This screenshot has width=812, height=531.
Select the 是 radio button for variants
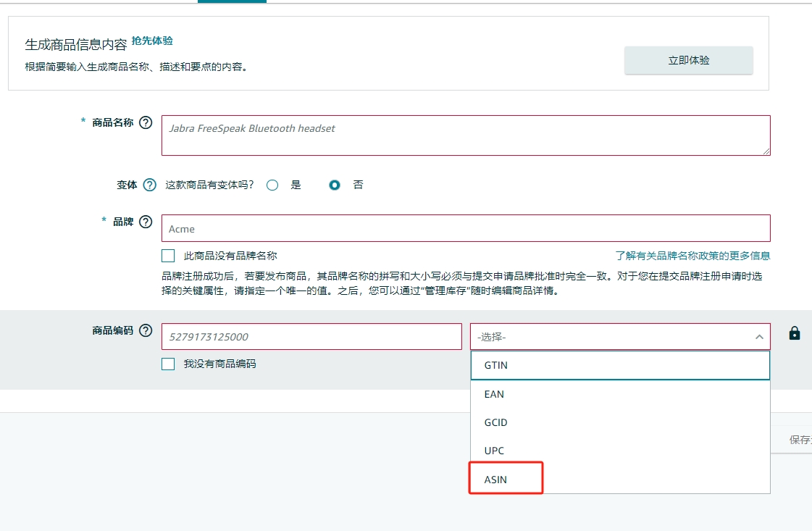coord(272,185)
